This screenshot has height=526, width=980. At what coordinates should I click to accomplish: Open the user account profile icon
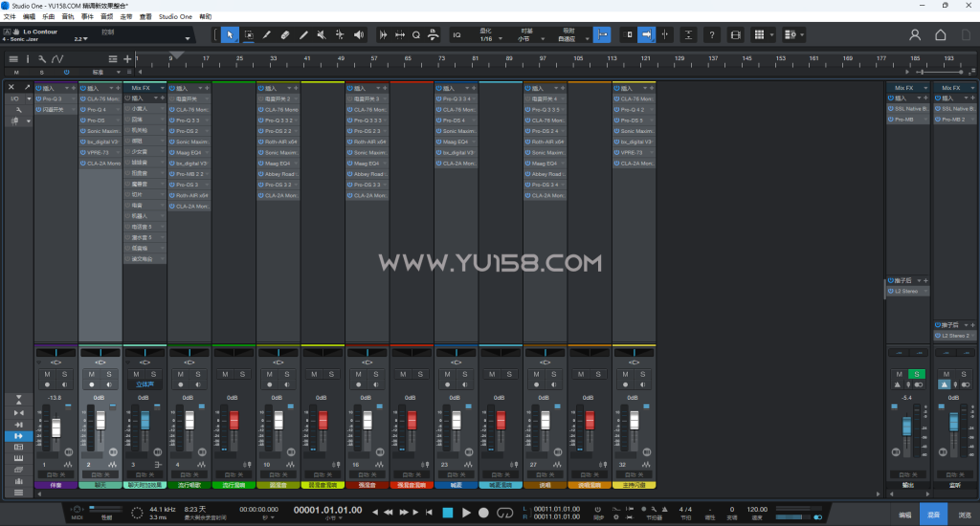pos(914,35)
